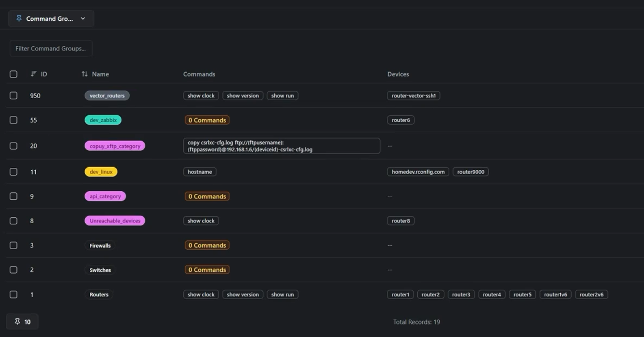644x337 pixels.
Task: Open the page size selector showing 10
Action: (x=22, y=322)
